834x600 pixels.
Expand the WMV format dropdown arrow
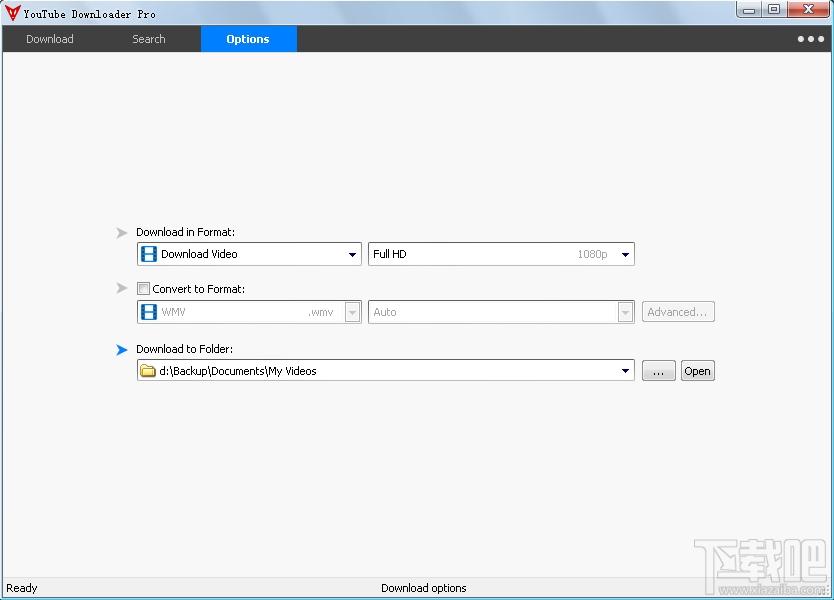[x=353, y=312]
